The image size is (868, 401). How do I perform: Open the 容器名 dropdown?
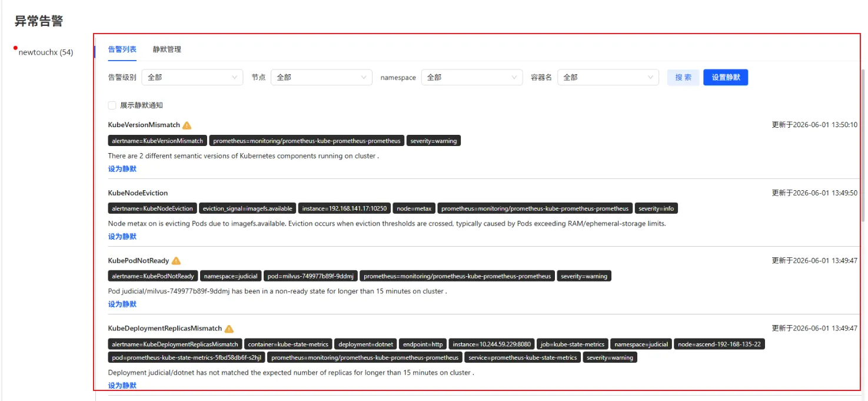coord(608,77)
